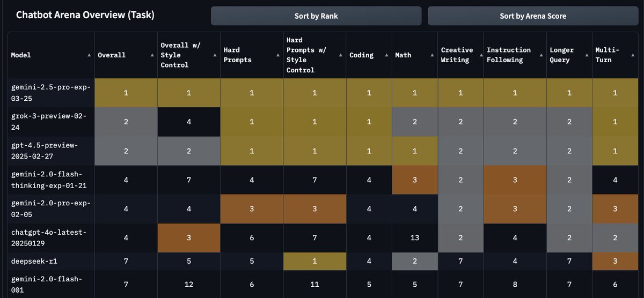644x298 pixels.
Task: Select the grok-3-preview-02-24 model name
Action: (49, 122)
